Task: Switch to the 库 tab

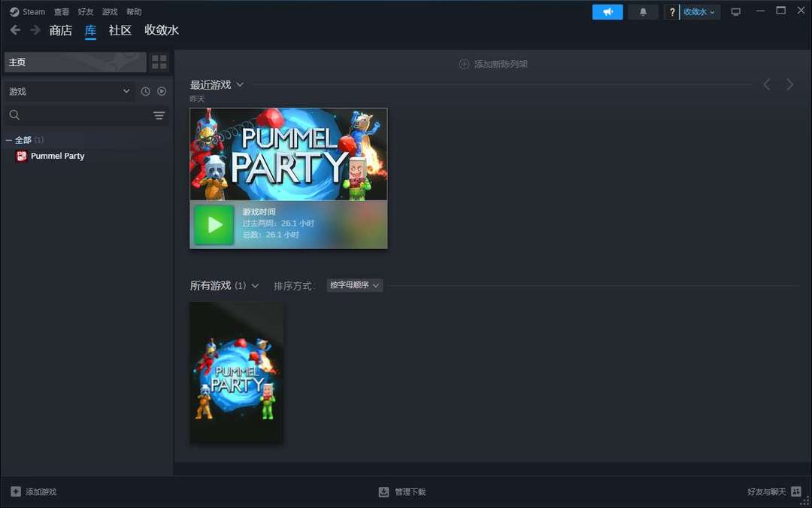Action: (x=91, y=31)
